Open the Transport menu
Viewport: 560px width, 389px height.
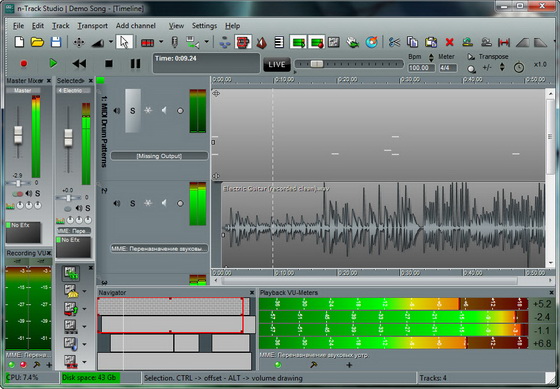pyautogui.click(x=92, y=26)
